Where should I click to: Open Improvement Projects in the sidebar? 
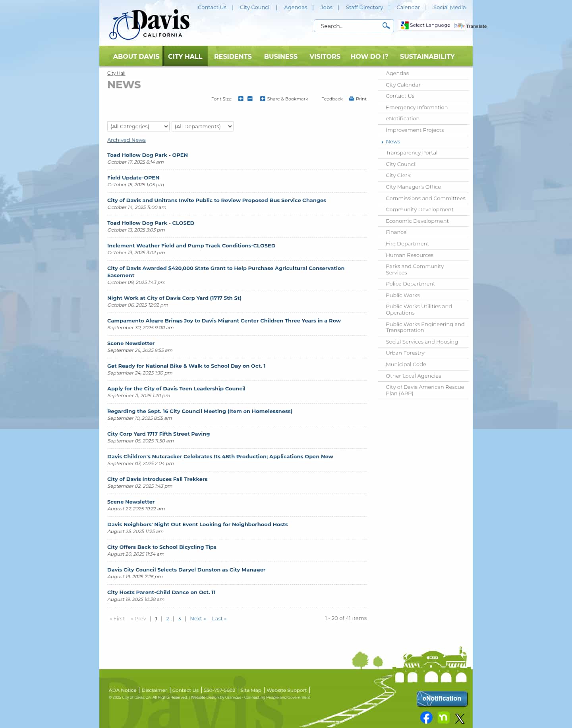415,130
